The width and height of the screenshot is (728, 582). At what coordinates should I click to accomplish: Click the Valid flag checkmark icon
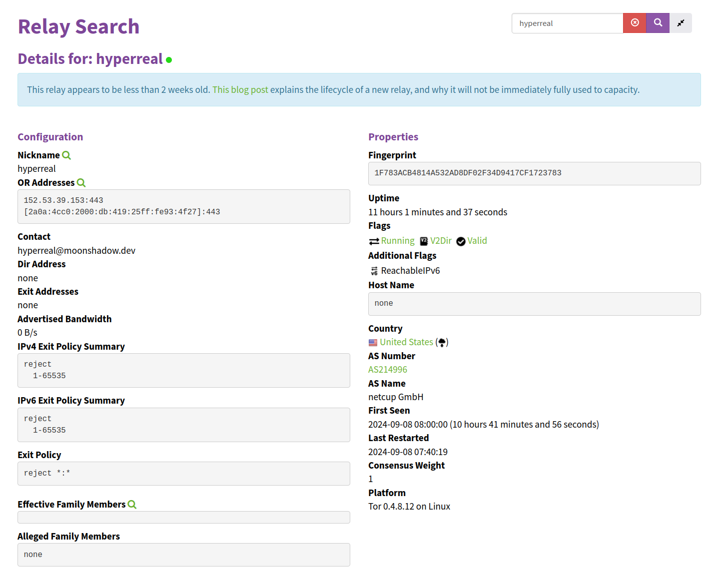461,241
